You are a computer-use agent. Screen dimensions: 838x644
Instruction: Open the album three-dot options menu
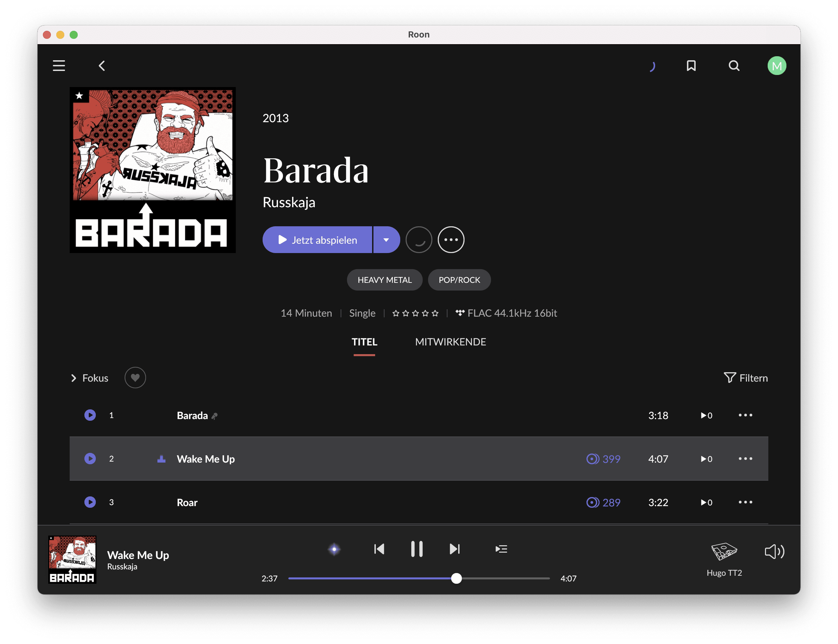(x=451, y=240)
